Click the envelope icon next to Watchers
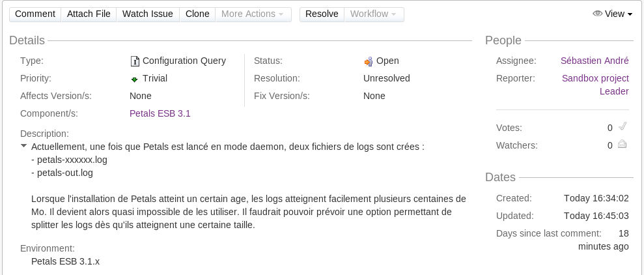This screenshot has width=644, height=275. pos(622,145)
